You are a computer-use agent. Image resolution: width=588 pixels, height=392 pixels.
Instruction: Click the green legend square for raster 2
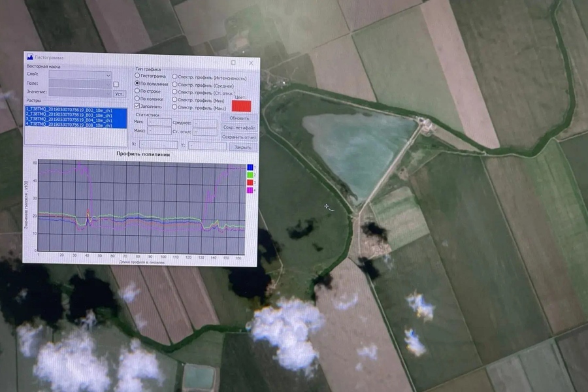(250, 175)
